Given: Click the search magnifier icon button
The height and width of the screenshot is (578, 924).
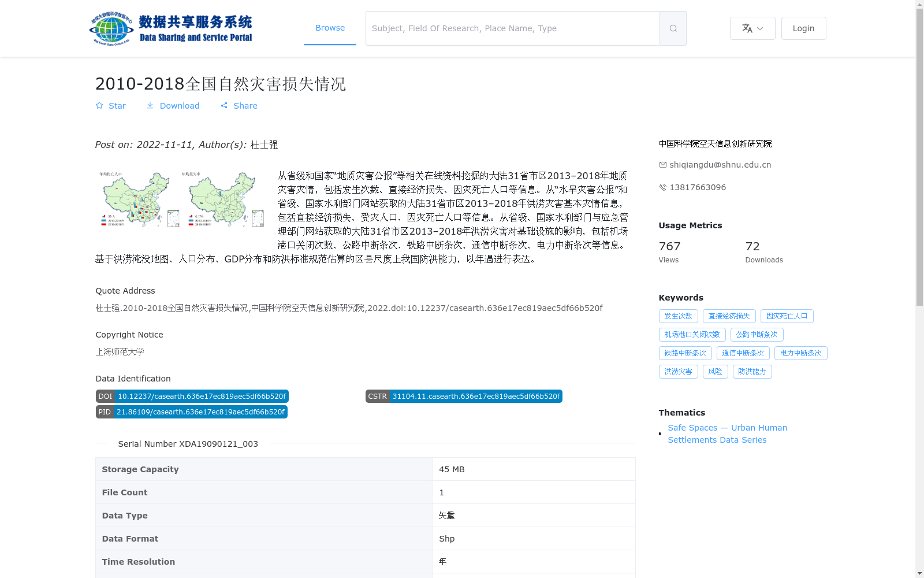Looking at the screenshot, I should 673,28.
